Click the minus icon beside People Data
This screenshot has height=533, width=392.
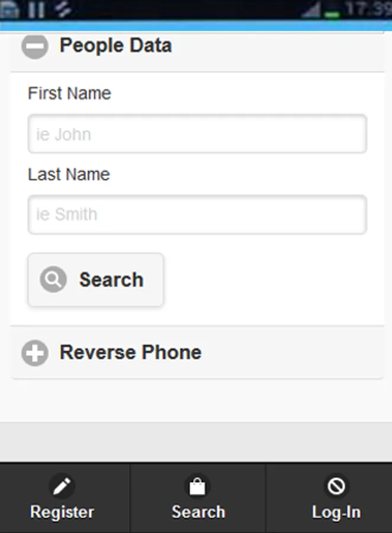click(34, 46)
